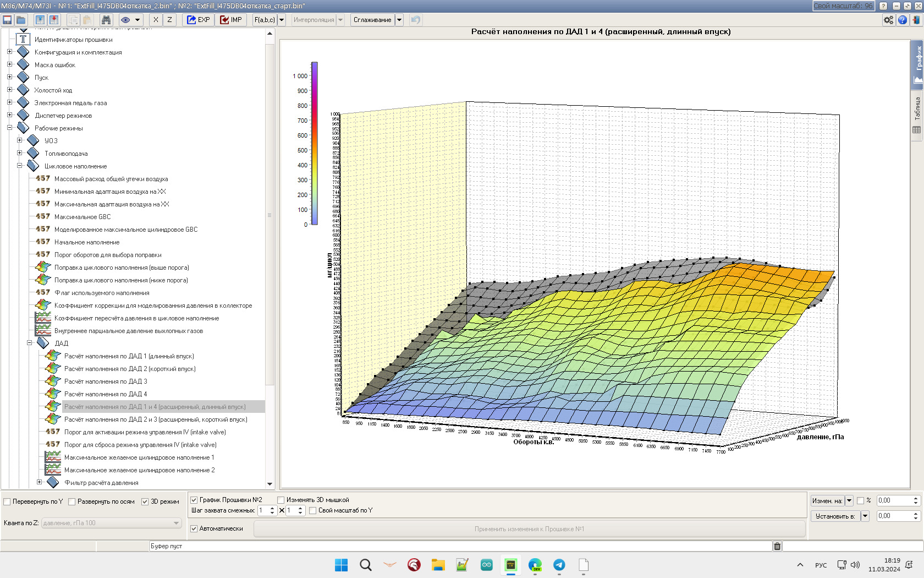The image size is (924, 578).
Task: Open Telegram from the taskbar
Action: tap(559, 565)
